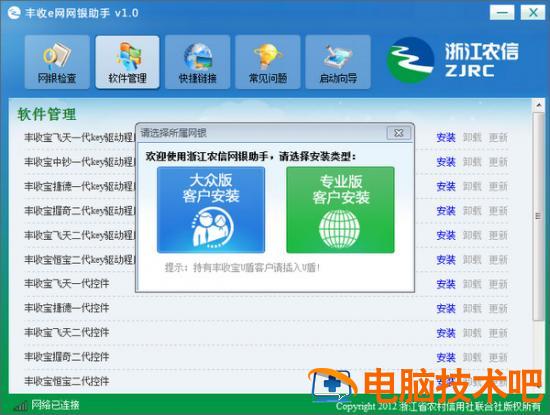Install 丰收宝中钞一代key驱动程序
Image resolution: width=550 pixels, height=415 pixels.
tap(446, 162)
